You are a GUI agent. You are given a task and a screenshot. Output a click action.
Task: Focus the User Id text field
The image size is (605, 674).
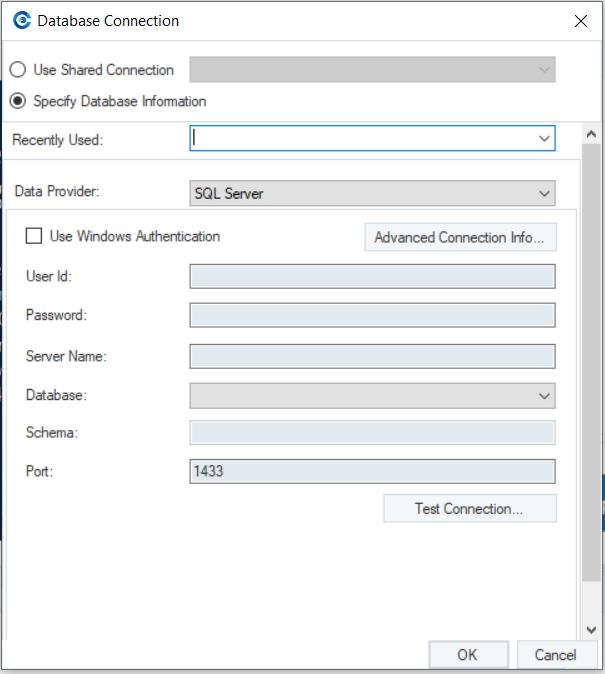pos(372,276)
